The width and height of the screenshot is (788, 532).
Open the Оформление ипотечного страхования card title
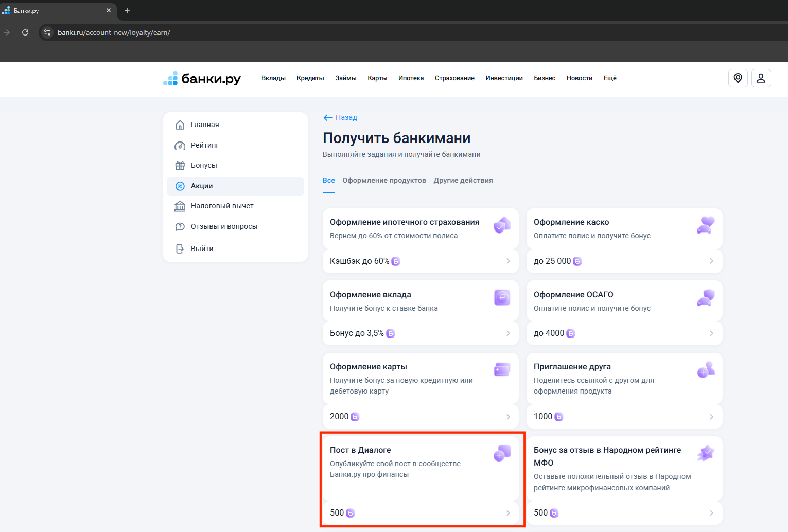405,222
